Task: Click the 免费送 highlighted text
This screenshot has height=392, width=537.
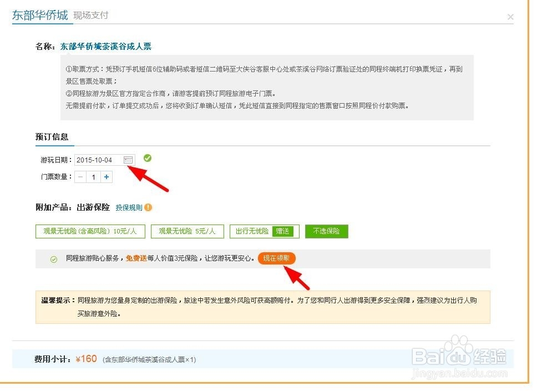Action: click(136, 258)
